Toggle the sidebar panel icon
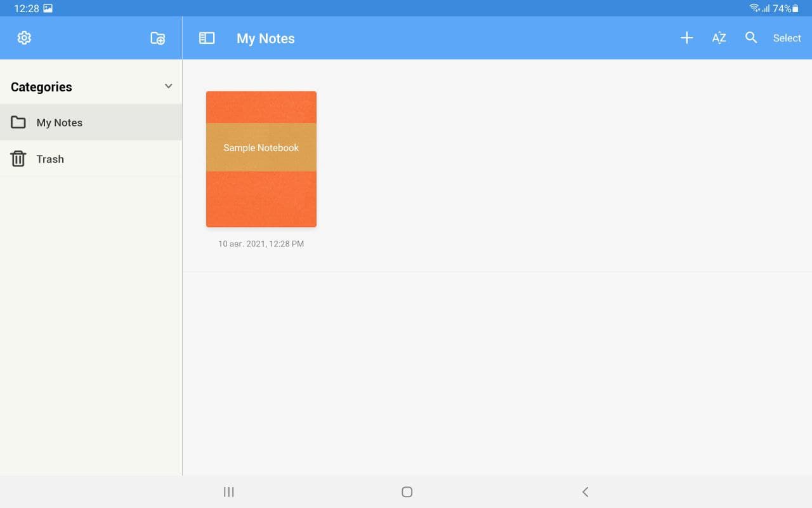This screenshot has width=812, height=508. [x=207, y=38]
